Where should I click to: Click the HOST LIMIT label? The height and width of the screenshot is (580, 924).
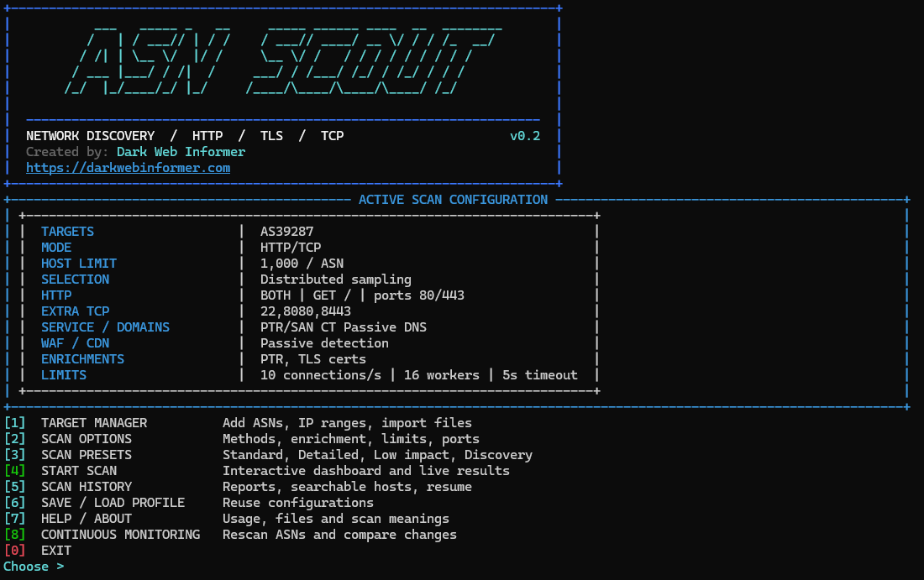[x=79, y=264]
